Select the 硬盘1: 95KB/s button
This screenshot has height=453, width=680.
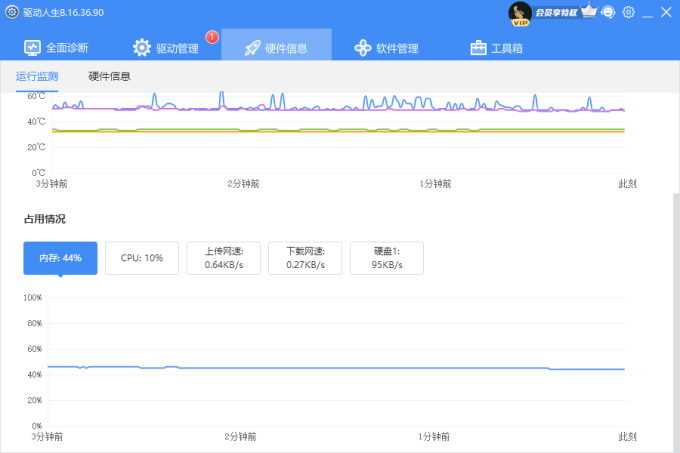tap(387, 258)
